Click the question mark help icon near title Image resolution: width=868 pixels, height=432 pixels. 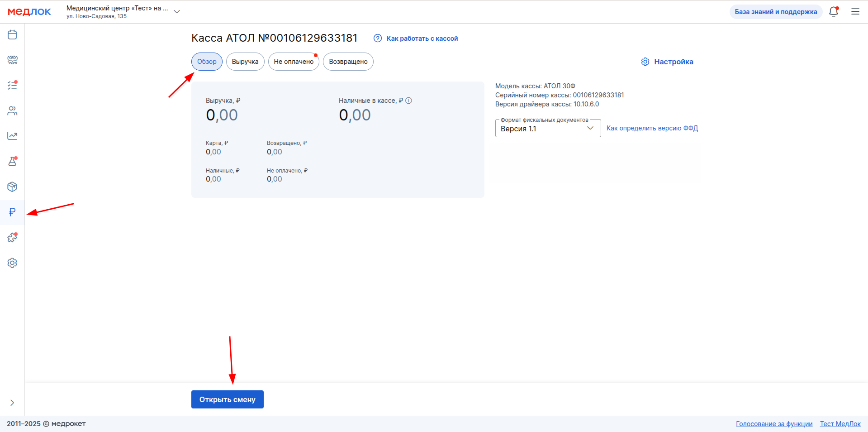coord(378,38)
